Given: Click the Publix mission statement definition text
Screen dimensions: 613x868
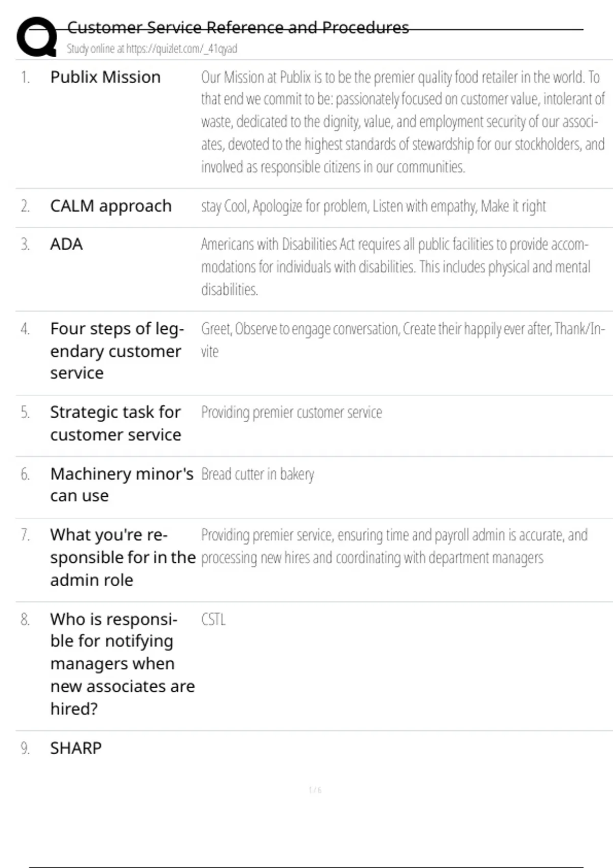Looking at the screenshot, I should click(x=403, y=122).
